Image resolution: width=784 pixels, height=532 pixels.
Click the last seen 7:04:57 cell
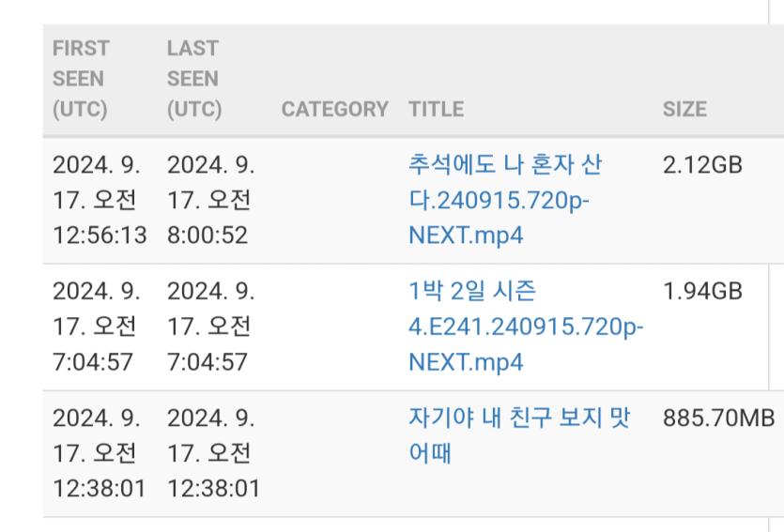211,327
